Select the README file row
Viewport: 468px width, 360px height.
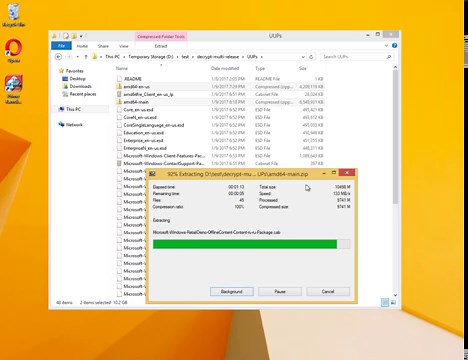(220, 79)
